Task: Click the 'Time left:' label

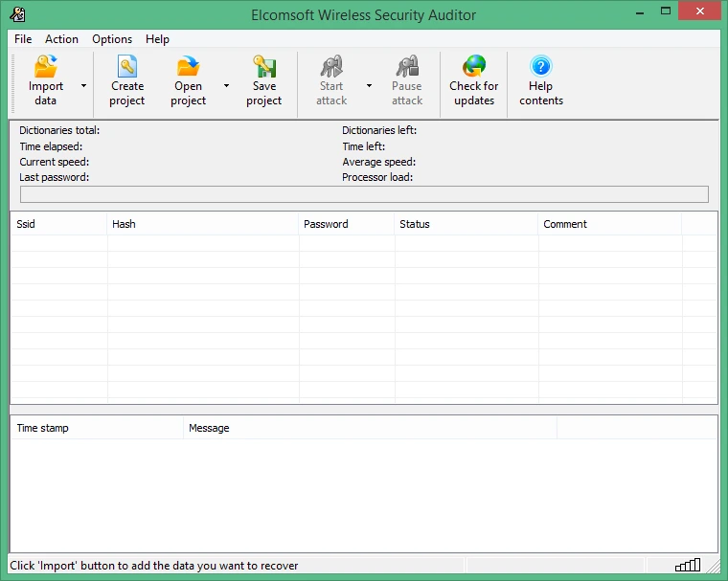Action: coord(364,146)
